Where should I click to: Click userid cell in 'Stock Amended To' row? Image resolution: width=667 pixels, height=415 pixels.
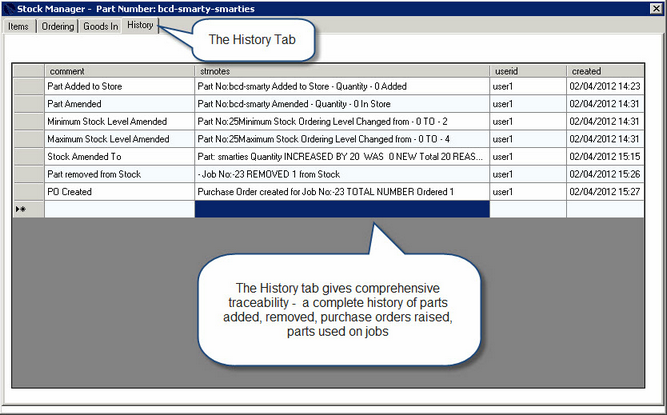coord(528,156)
